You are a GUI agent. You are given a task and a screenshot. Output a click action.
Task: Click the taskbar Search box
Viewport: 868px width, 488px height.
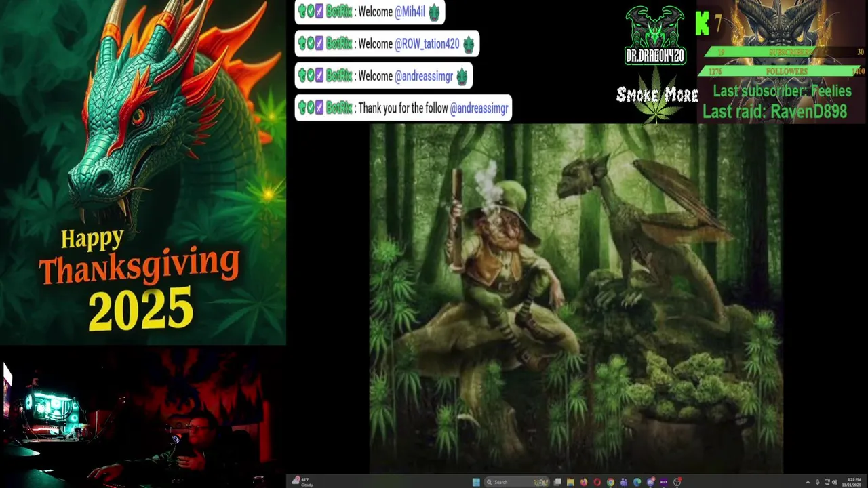pyautogui.click(x=516, y=482)
